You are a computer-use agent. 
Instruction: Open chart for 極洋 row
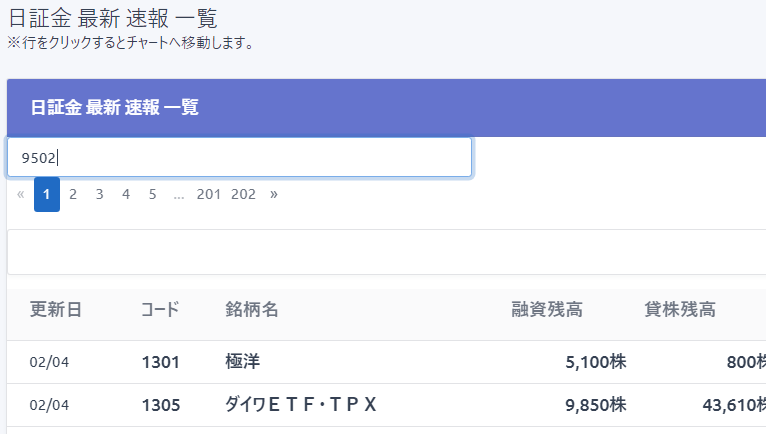(x=243, y=362)
